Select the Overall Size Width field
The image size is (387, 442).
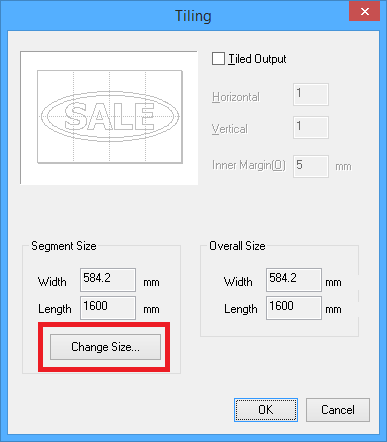pos(294,280)
